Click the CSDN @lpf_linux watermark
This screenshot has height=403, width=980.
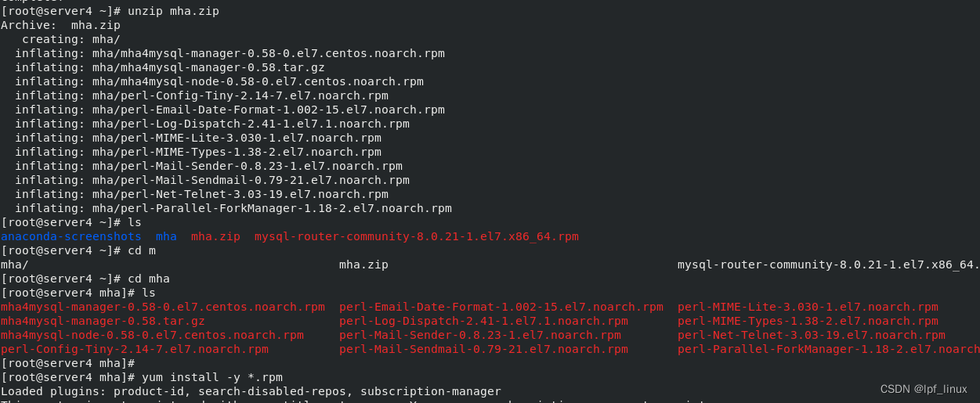pyautogui.click(x=923, y=389)
